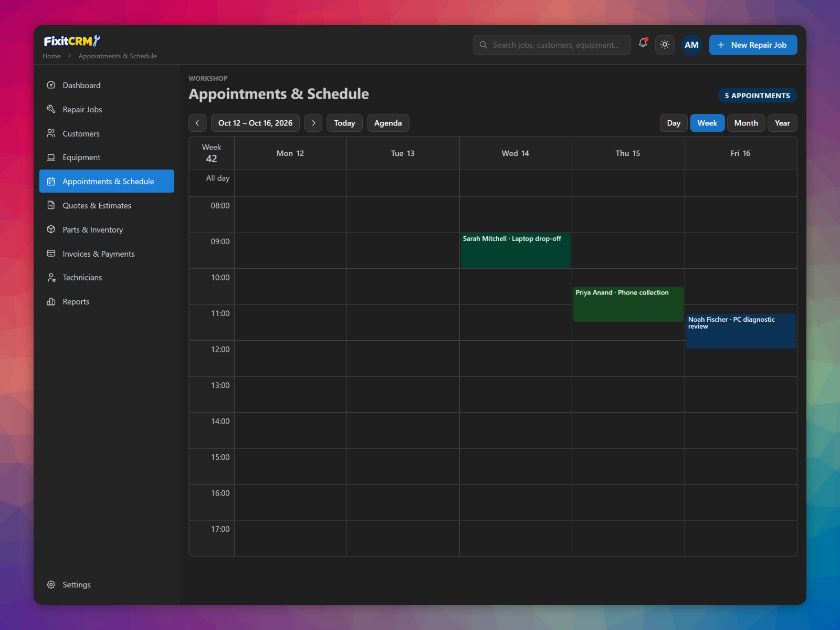Switch to Day view

[x=674, y=123]
